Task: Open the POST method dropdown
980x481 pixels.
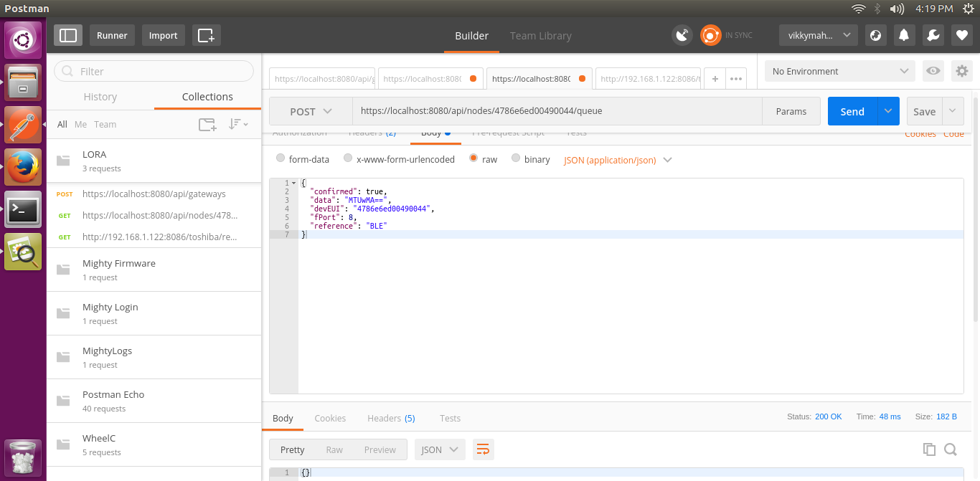Action: 310,111
